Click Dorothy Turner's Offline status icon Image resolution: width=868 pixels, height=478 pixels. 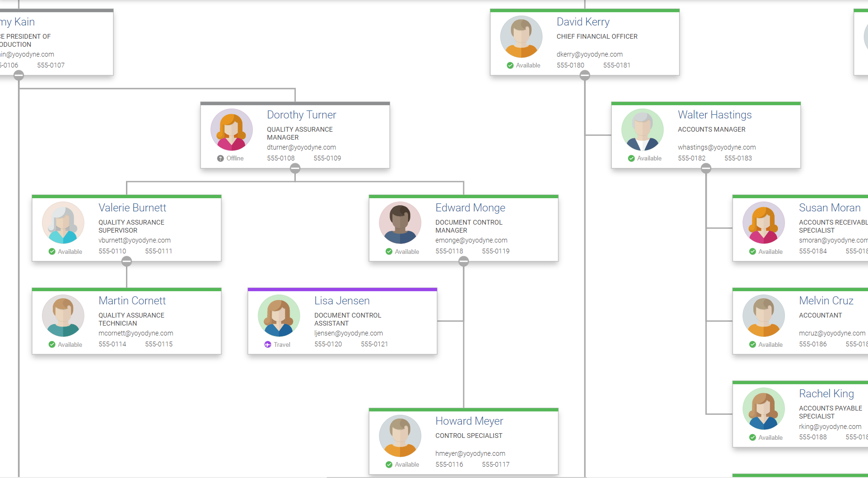click(220, 159)
